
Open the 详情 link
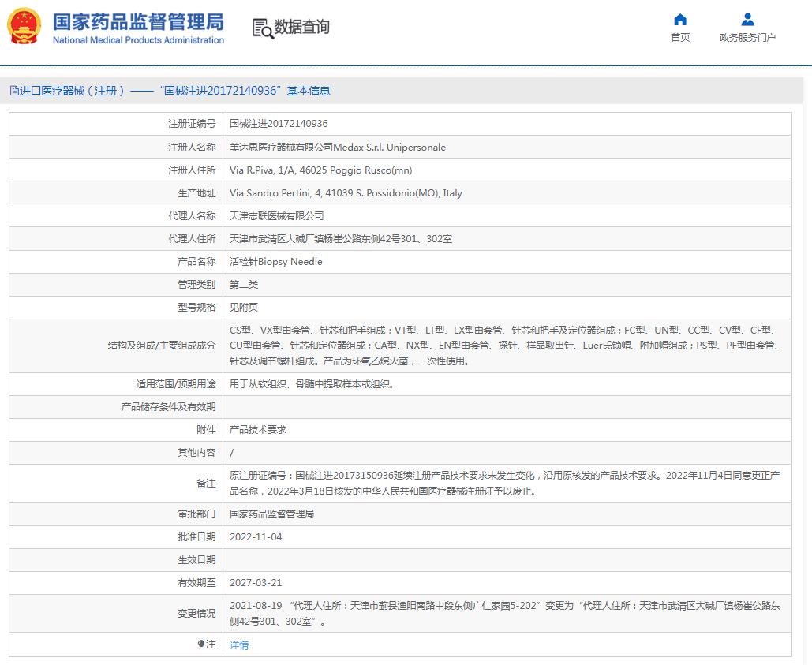click(239, 644)
